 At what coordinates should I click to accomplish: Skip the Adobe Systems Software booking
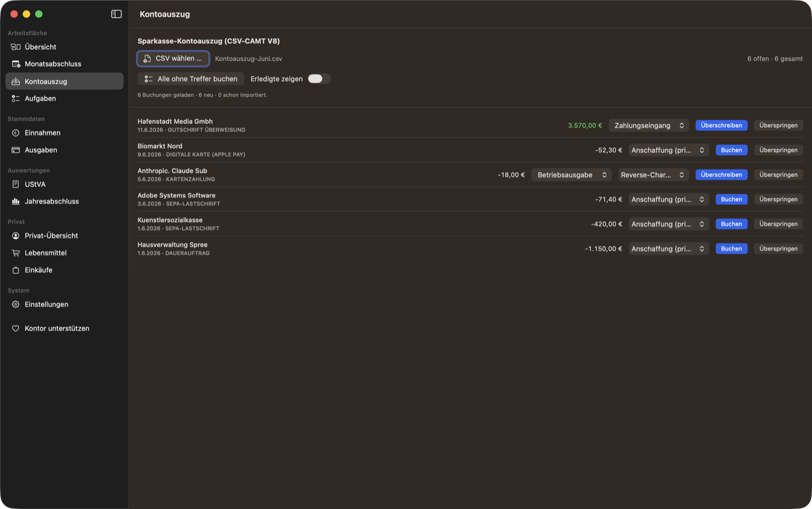click(778, 200)
